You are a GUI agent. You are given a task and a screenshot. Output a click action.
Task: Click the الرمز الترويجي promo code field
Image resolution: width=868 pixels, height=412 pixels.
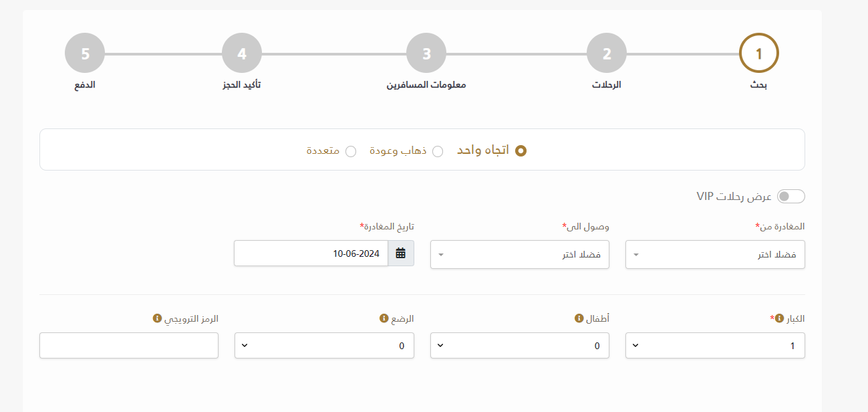(x=129, y=346)
